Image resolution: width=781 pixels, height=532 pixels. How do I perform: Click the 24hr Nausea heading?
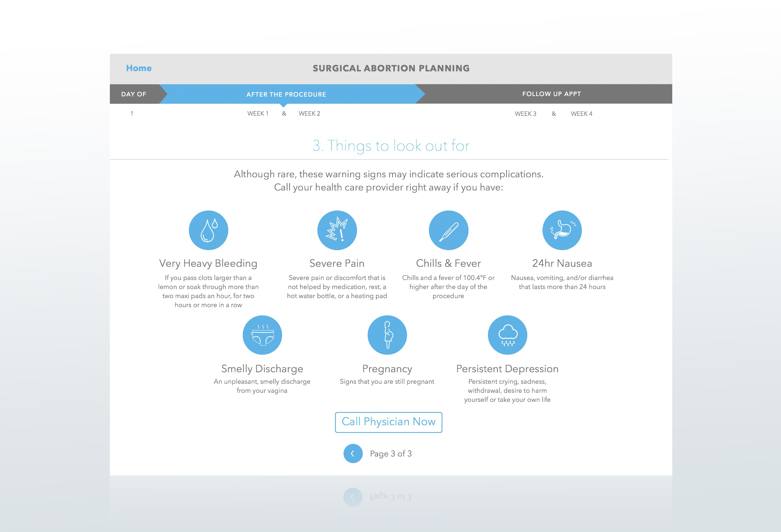(x=562, y=263)
